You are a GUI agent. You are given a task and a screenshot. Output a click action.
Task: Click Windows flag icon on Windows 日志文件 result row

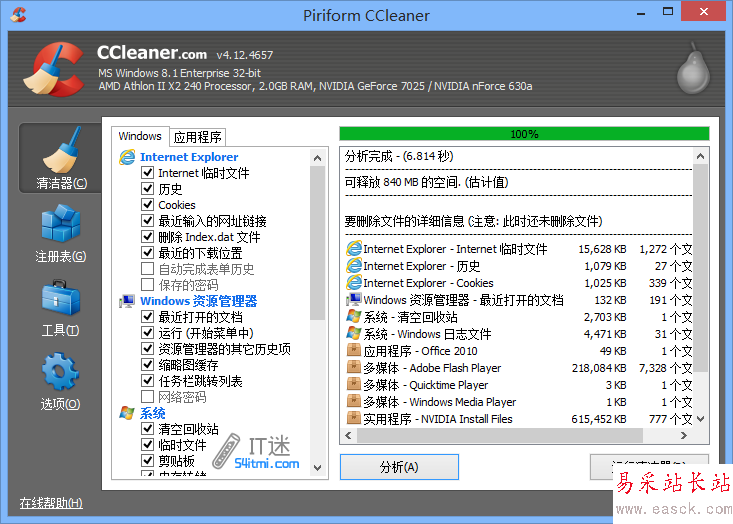[354, 334]
